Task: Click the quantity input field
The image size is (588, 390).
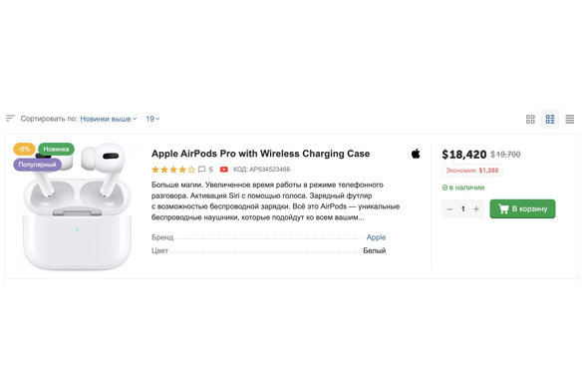Action: [463, 209]
